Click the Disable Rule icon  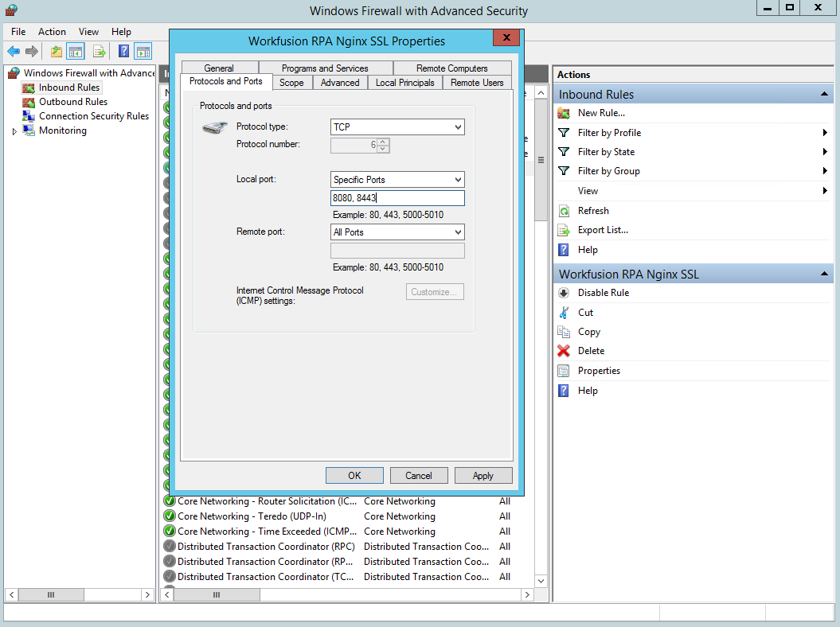point(564,293)
